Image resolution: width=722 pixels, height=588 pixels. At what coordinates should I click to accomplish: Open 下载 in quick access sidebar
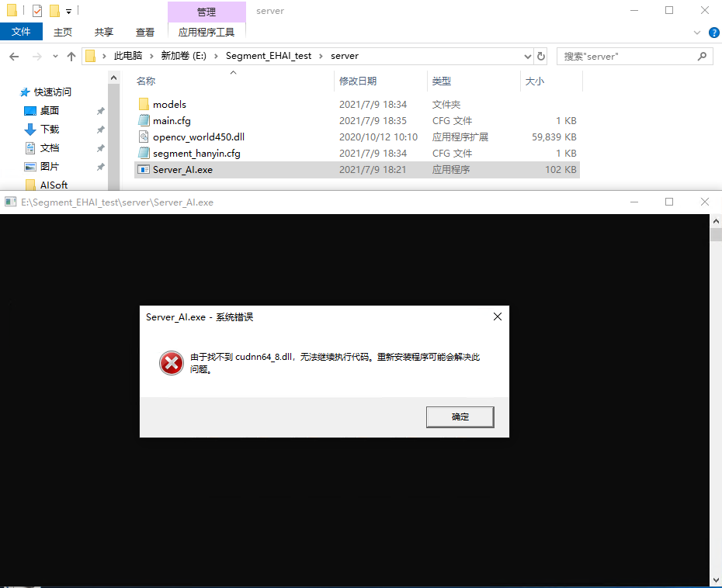click(x=50, y=130)
